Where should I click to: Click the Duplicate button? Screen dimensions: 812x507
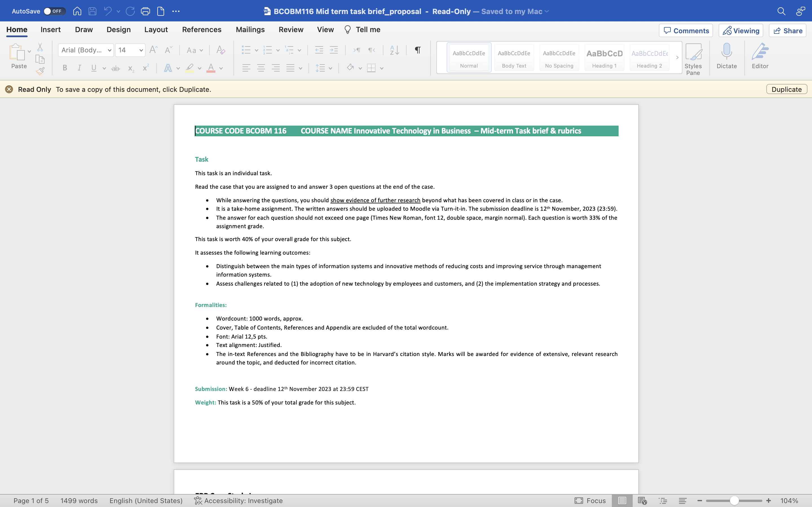pos(787,89)
